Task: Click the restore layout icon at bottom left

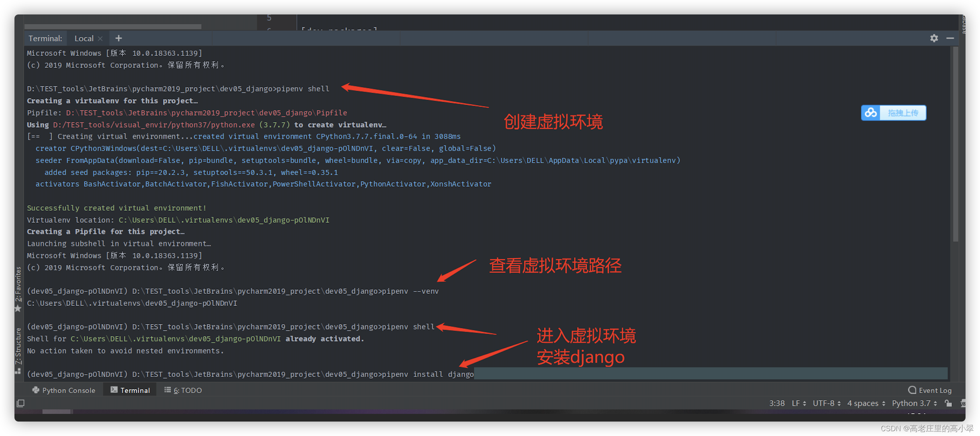Action: (x=20, y=403)
